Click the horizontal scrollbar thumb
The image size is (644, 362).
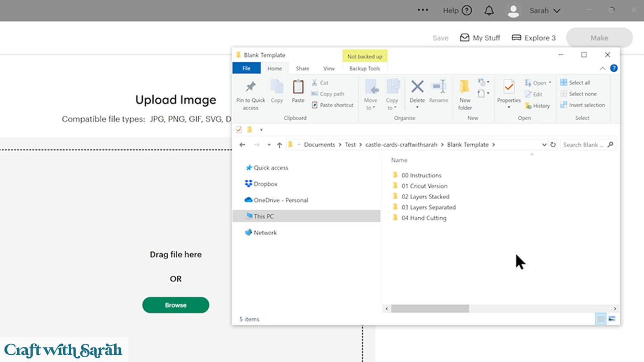(430, 308)
